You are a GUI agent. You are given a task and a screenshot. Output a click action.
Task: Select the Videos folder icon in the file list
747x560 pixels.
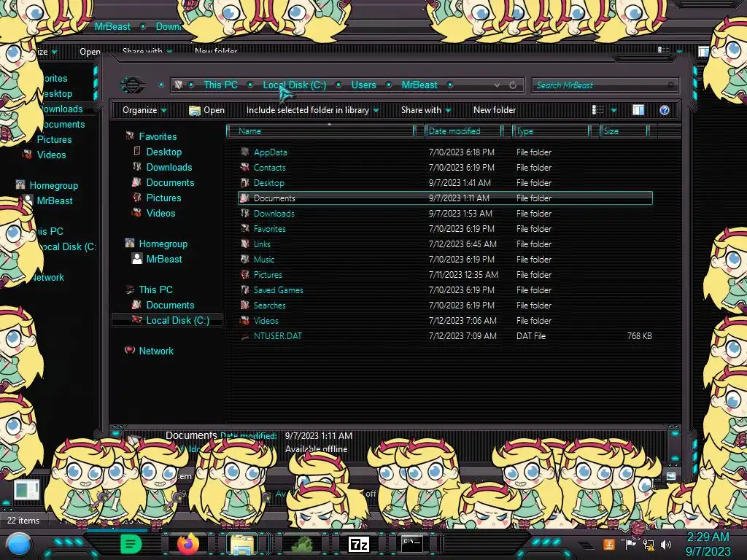pyautogui.click(x=245, y=321)
